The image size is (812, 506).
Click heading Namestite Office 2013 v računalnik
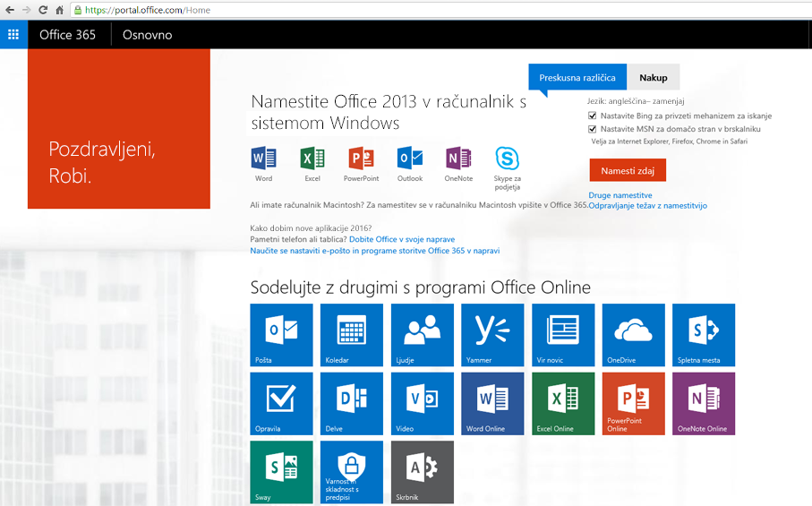click(389, 112)
